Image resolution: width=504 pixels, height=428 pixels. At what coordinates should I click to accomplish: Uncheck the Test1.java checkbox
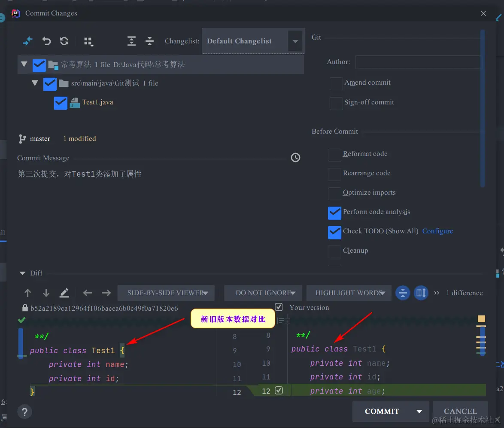point(61,103)
